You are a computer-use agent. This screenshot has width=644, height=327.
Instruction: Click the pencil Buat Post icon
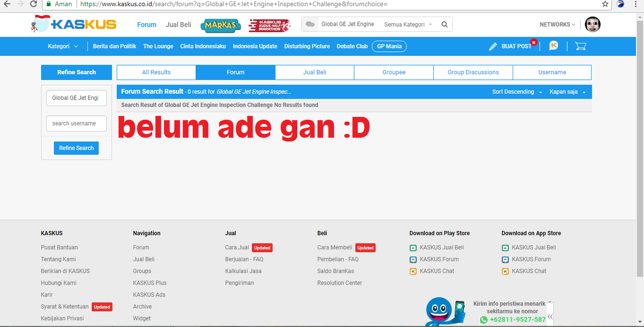tap(493, 46)
